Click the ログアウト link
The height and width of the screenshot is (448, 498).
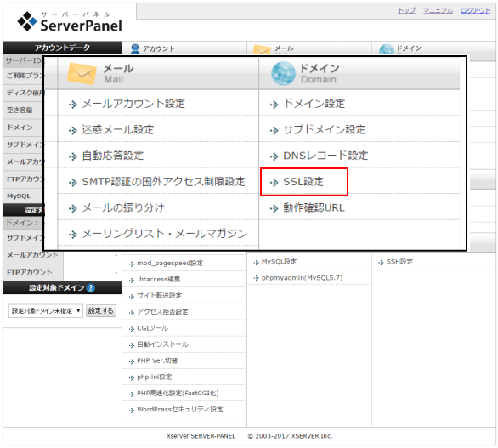pyautogui.click(x=475, y=11)
